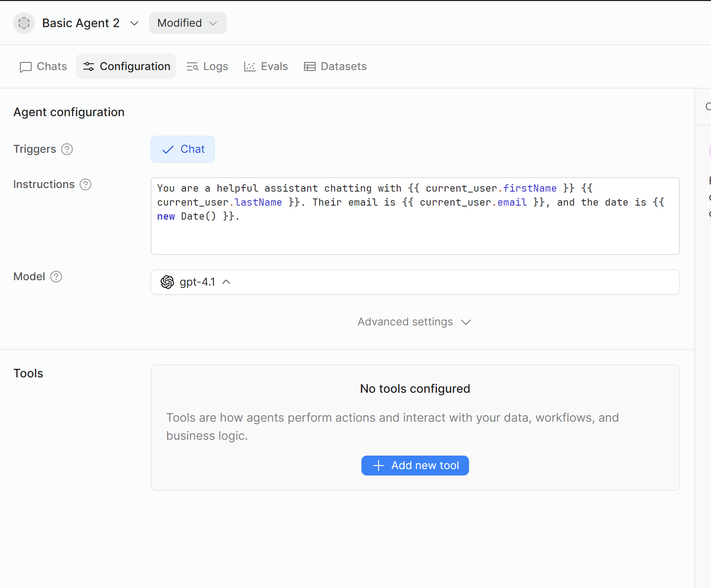
Task: Click the Evals chart icon
Action: tap(250, 67)
